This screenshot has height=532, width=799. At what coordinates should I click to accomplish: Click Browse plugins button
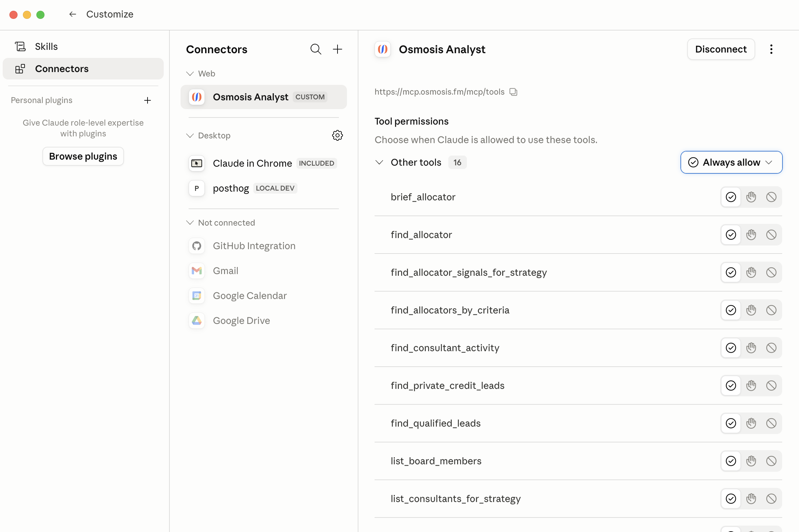(83, 157)
